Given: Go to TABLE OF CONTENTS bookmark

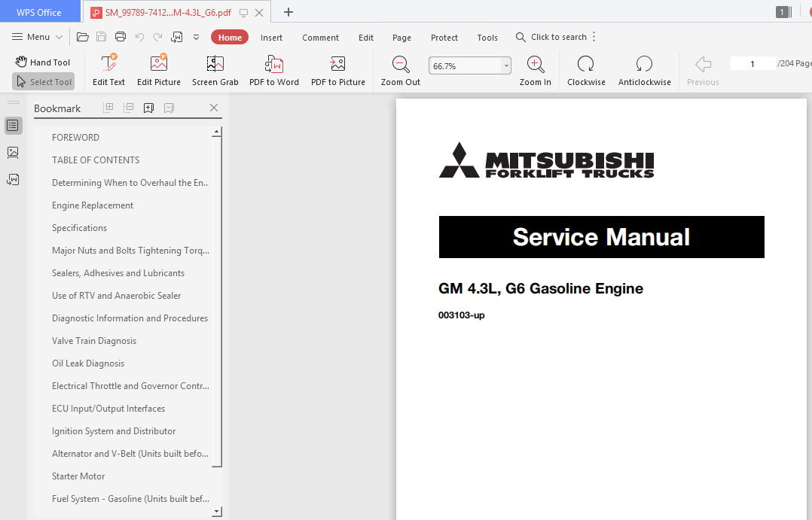Looking at the screenshot, I should (96, 160).
